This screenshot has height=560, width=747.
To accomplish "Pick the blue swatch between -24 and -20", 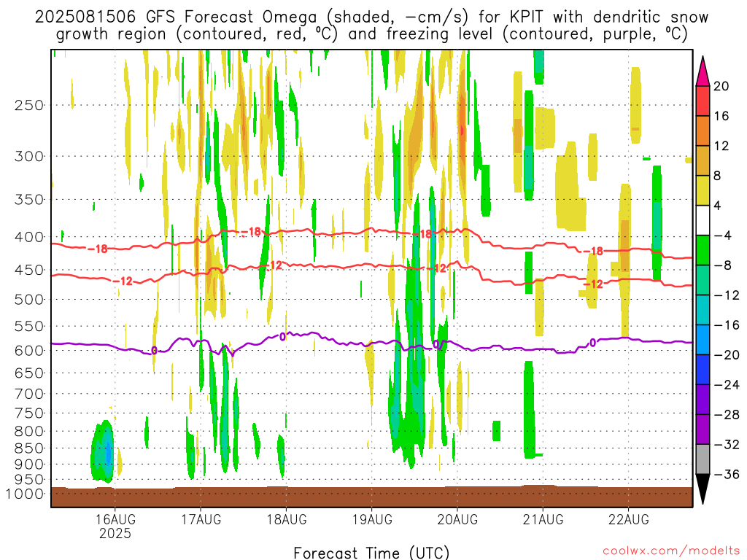I will tap(703, 370).
